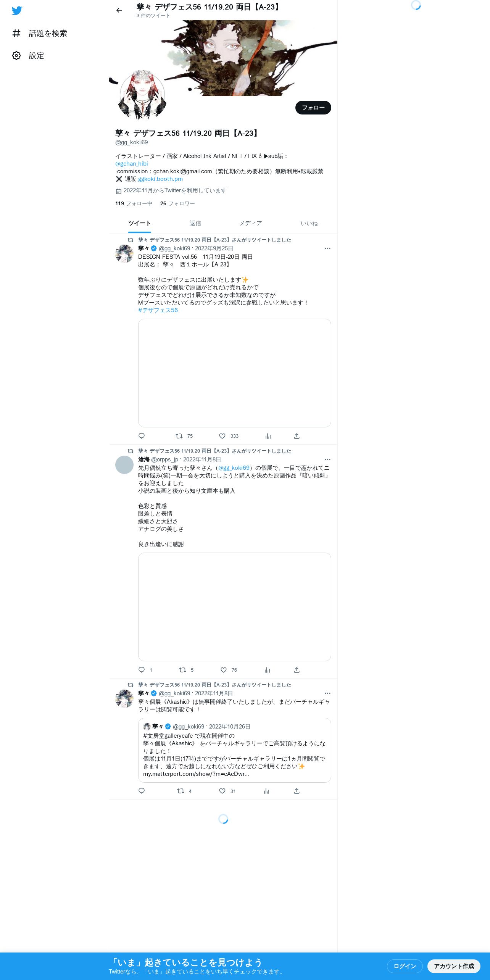Screen dimensions: 490x980
Task: View analytics icon on 滄海's tweet
Action: click(267, 670)
